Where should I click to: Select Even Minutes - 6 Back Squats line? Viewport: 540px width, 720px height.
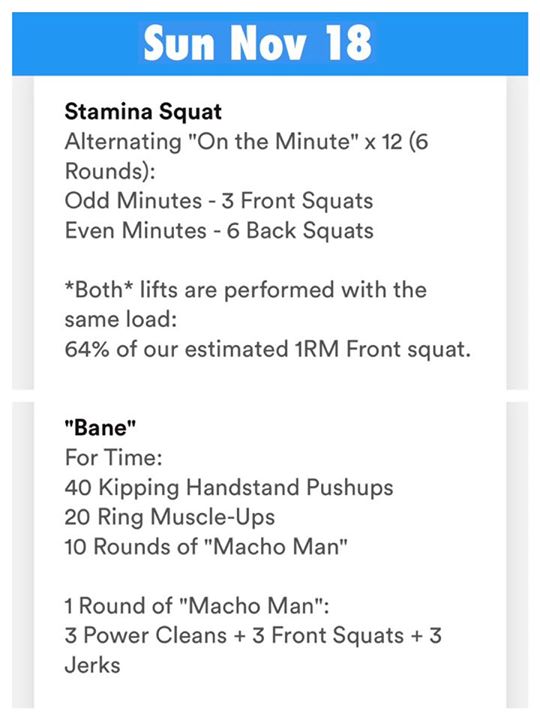click(219, 231)
